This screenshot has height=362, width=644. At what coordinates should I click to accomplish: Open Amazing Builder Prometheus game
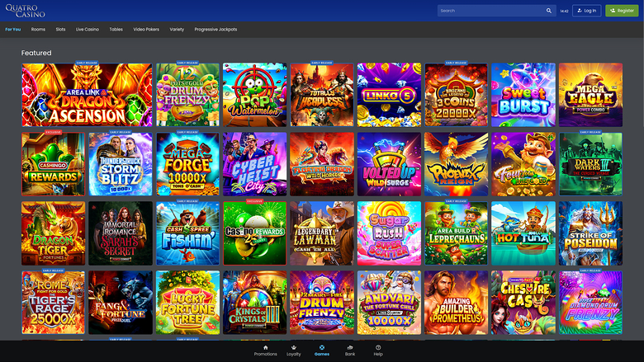457,303
